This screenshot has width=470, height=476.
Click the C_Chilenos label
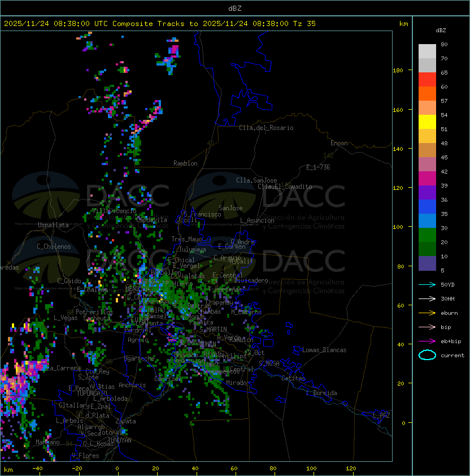[x=54, y=246]
